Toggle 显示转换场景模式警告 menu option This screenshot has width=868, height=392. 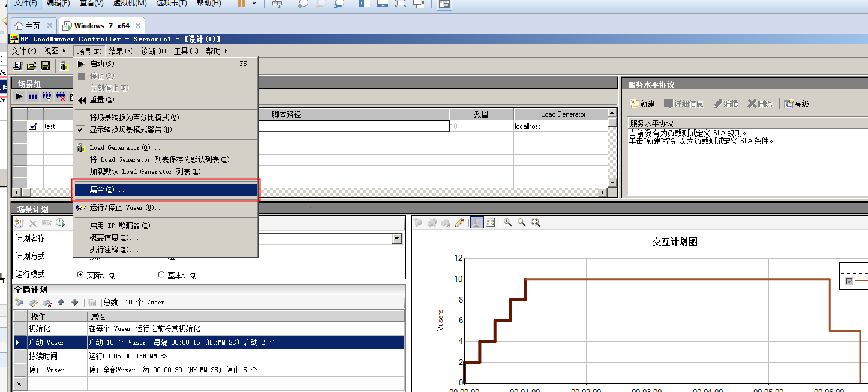[130, 129]
